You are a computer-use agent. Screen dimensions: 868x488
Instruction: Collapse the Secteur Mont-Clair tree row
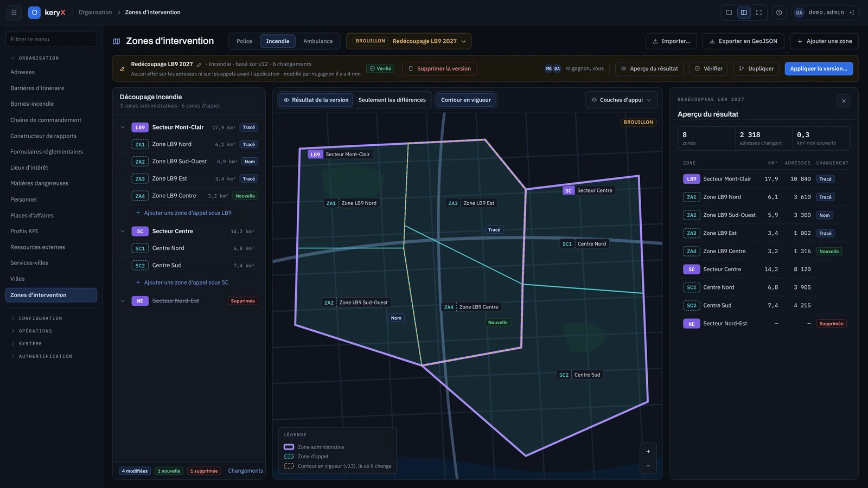[x=123, y=127]
